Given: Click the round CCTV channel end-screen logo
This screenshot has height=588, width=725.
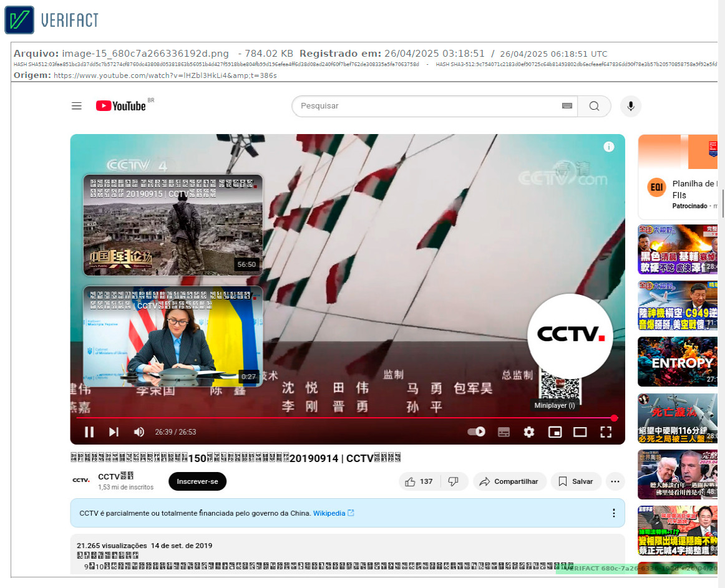Looking at the screenshot, I should pyautogui.click(x=570, y=336).
